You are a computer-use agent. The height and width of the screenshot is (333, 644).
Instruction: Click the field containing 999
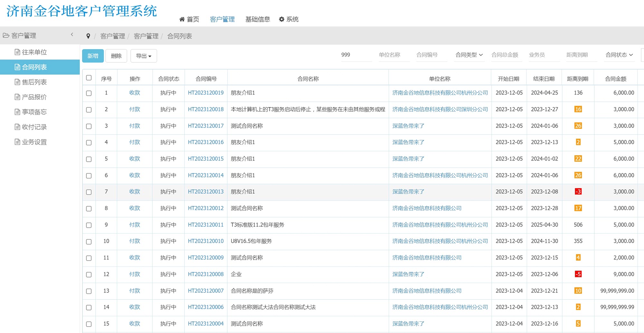[x=356, y=55]
